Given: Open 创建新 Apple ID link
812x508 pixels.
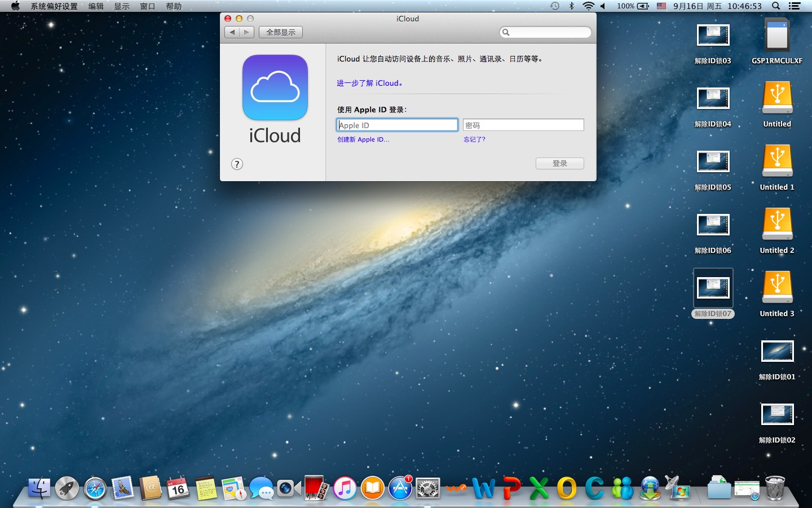Looking at the screenshot, I should (x=363, y=139).
